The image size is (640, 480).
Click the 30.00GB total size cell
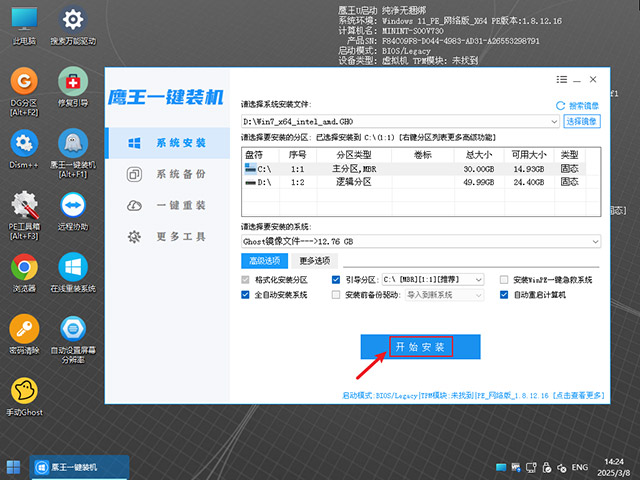click(x=479, y=169)
